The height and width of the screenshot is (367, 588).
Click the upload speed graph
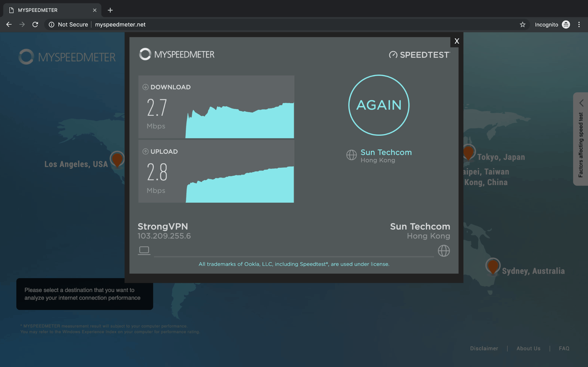click(240, 185)
